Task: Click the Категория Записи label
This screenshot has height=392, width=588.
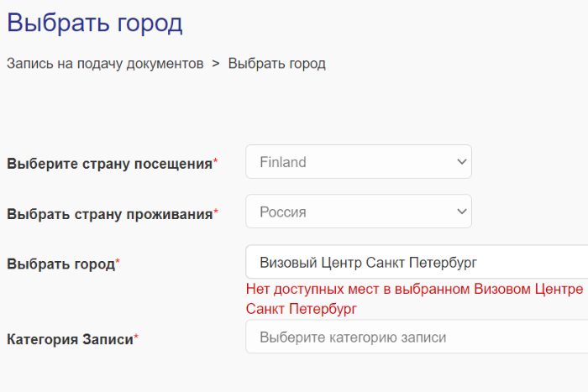Action: [x=70, y=339]
